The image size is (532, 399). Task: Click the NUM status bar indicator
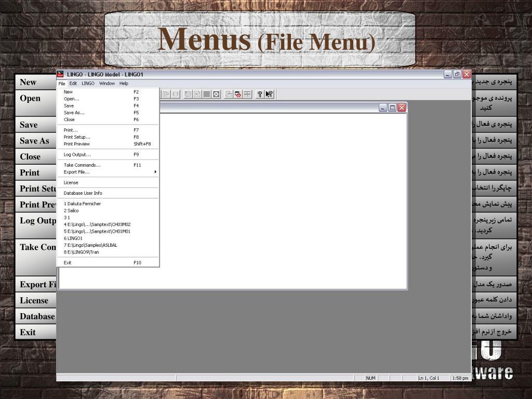point(370,378)
